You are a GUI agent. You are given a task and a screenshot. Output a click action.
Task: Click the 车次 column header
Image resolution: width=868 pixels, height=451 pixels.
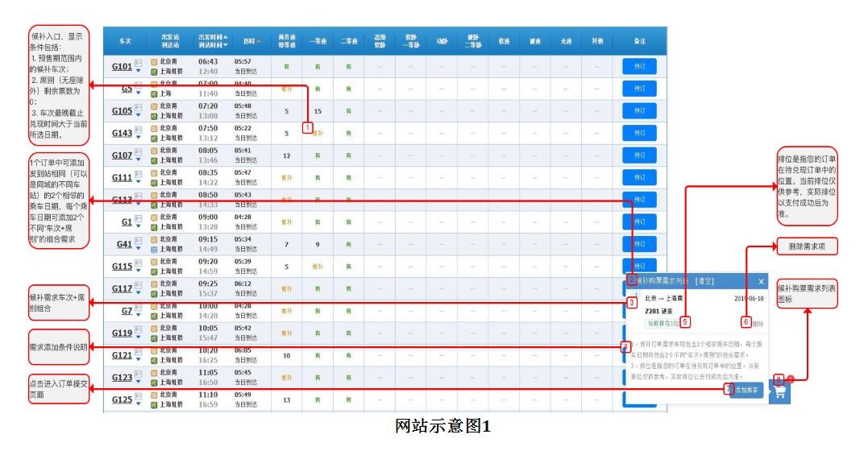pyautogui.click(x=125, y=41)
